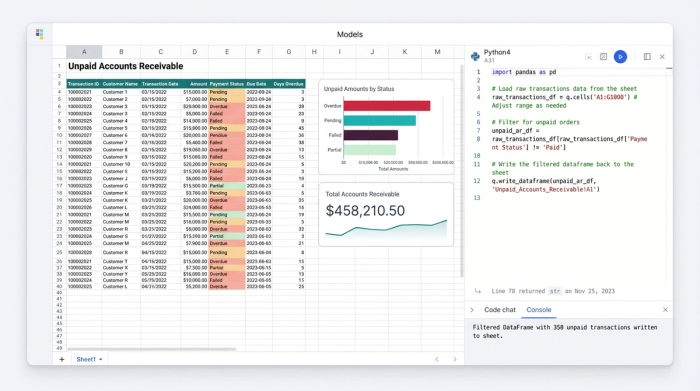The height and width of the screenshot is (391, 700).
Task: Go to next sheet with right arrow
Action: click(x=454, y=359)
